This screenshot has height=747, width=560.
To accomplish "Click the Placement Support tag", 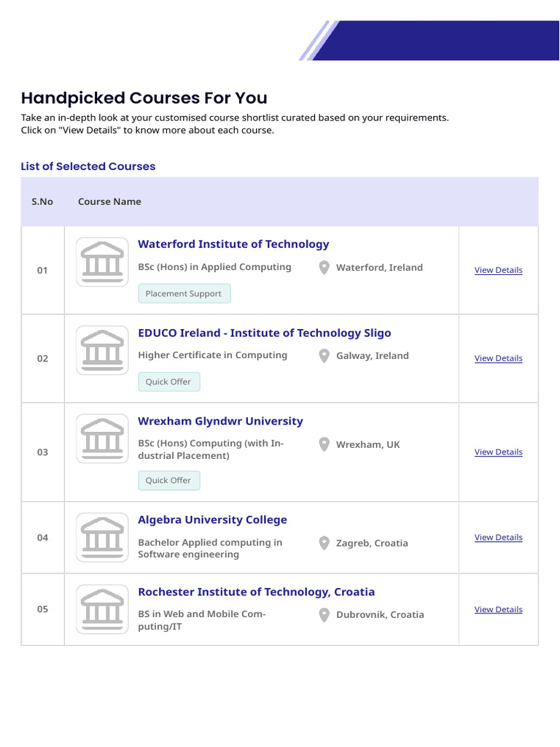I will click(184, 293).
